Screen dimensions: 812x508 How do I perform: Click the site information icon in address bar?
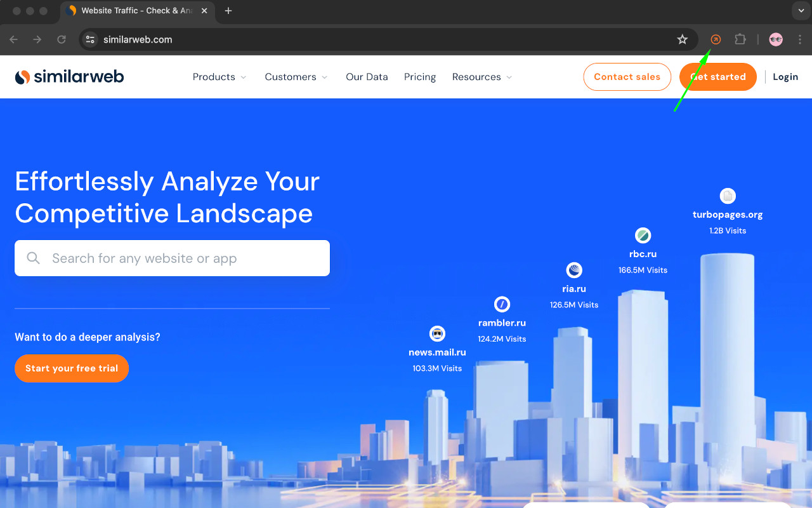coord(90,39)
